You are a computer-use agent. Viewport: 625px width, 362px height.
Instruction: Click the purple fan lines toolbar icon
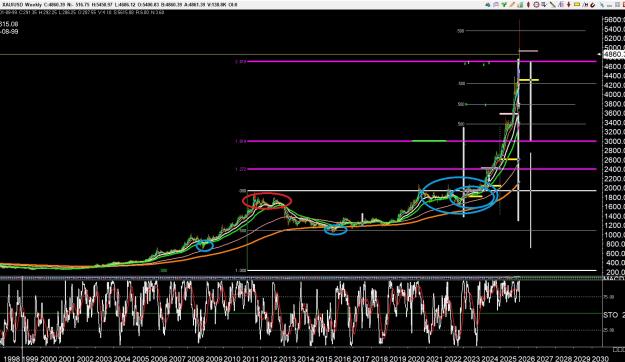click(x=561, y=5)
